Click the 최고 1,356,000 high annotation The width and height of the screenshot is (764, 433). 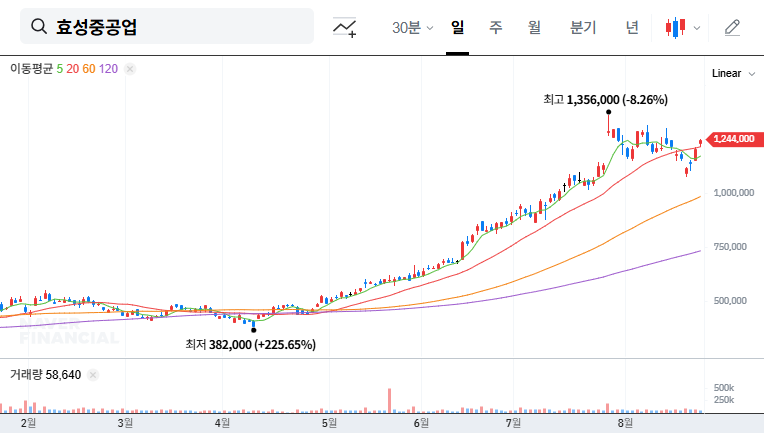click(x=605, y=100)
